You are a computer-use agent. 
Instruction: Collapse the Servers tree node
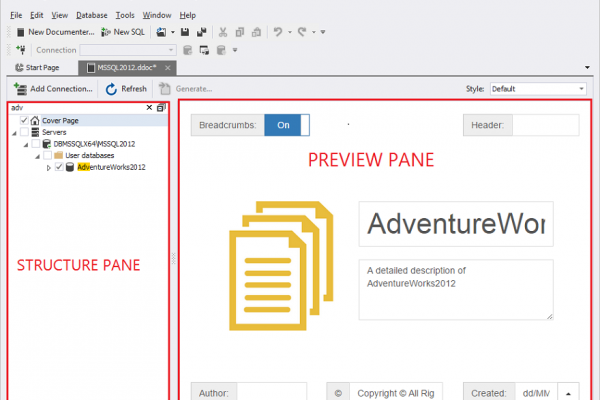click(x=14, y=133)
